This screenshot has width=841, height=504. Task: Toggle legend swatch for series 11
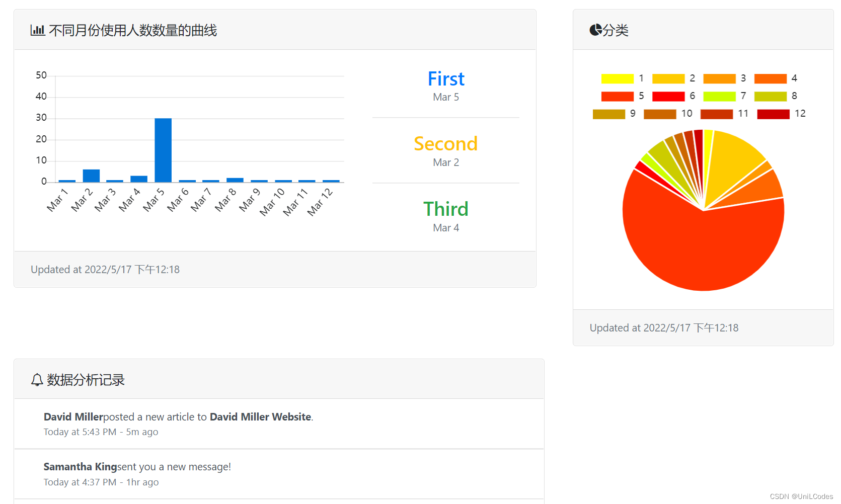click(x=717, y=114)
